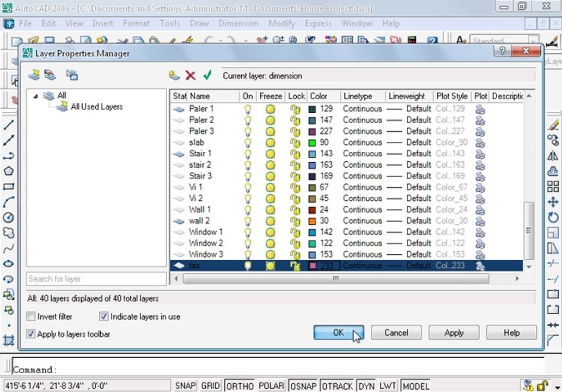Select the Move tool in Modify toolbar

click(553, 202)
